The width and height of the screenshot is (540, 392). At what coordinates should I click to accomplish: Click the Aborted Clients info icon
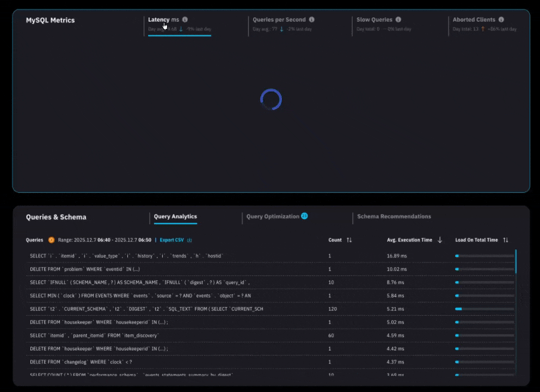click(x=501, y=20)
